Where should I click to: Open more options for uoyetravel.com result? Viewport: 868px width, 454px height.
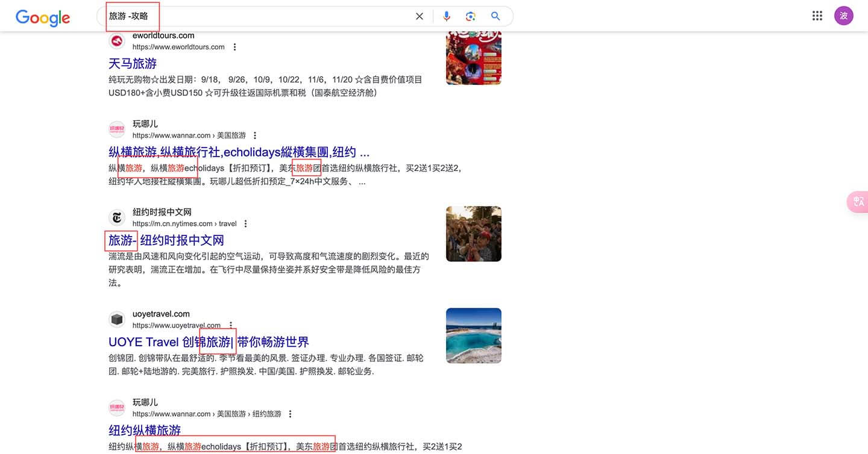tap(231, 325)
